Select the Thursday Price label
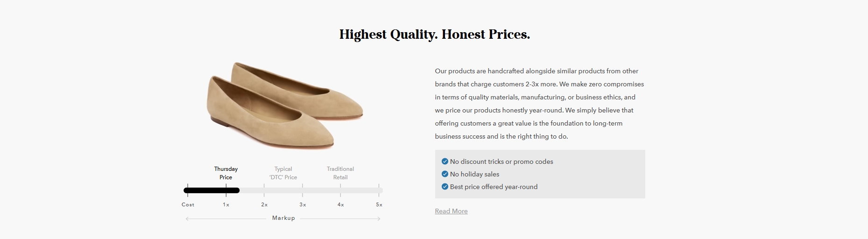868x239 pixels. 226,173
